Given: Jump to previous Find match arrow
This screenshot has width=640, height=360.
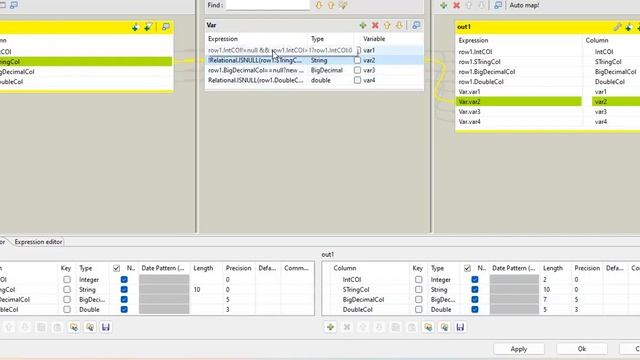Looking at the screenshot, I should pyautogui.click(x=331, y=5).
